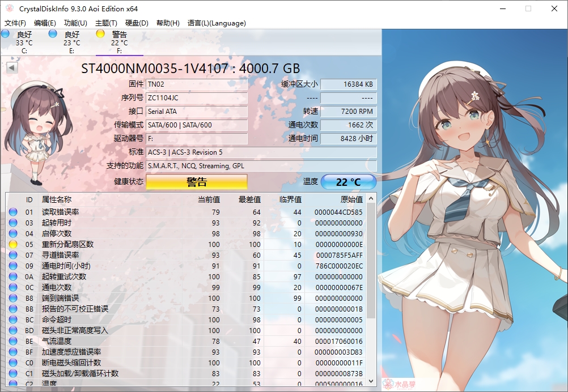Image resolution: width=568 pixels, height=392 pixels.
Task: Click the blue health orb above E: drive
Action: pyautogui.click(x=53, y=33)
